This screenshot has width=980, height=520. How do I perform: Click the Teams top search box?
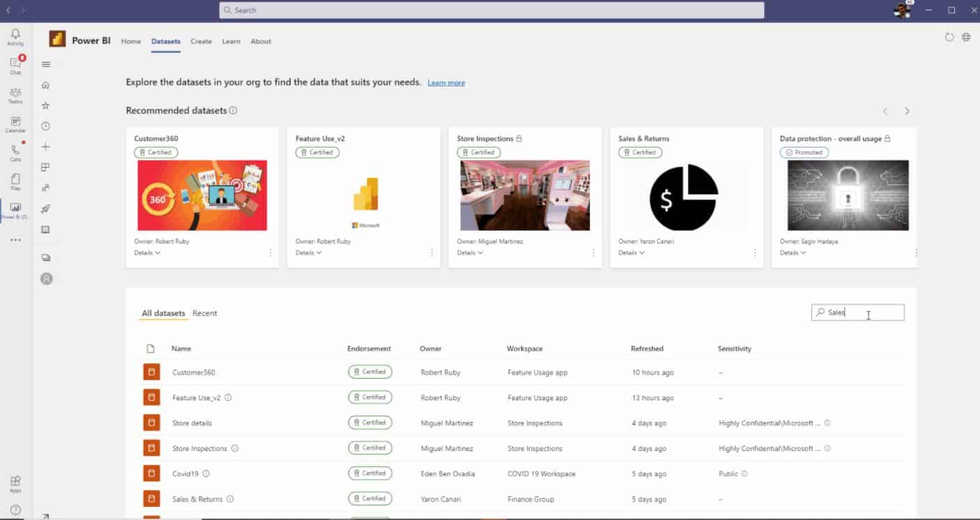492,10
